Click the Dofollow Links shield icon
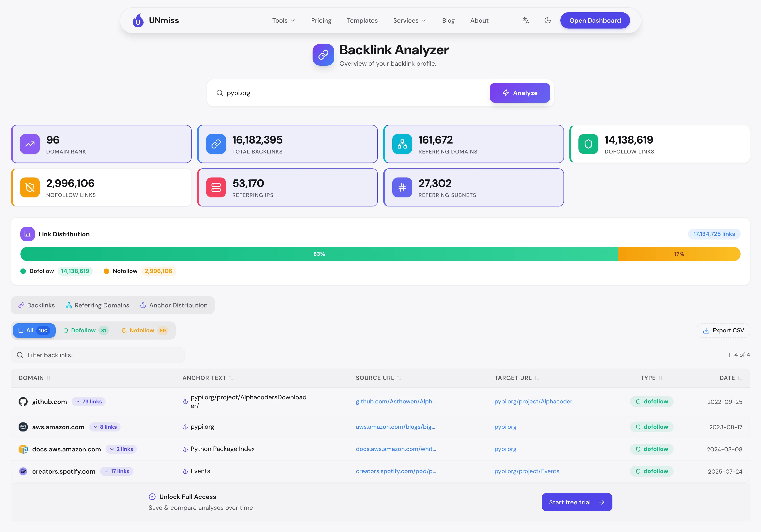761x532 pixels. [x=588, y=144]
